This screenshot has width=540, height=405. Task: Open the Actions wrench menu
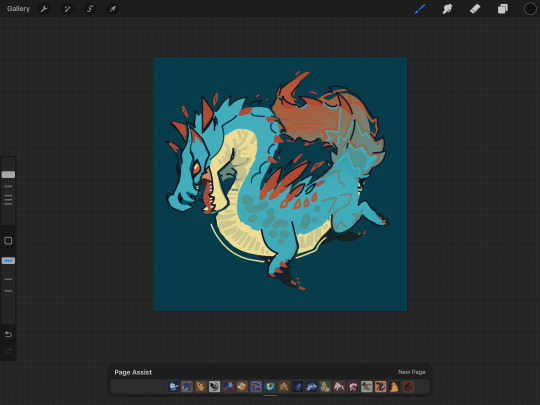click(44, 9)
